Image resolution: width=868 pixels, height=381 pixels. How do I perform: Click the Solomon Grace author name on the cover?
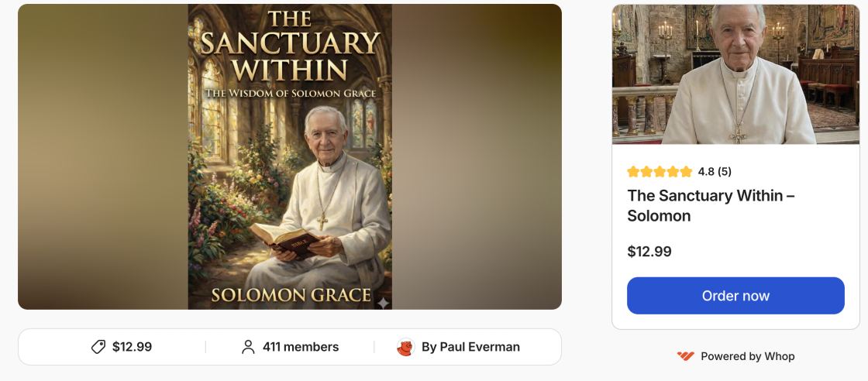pos(290,295)
